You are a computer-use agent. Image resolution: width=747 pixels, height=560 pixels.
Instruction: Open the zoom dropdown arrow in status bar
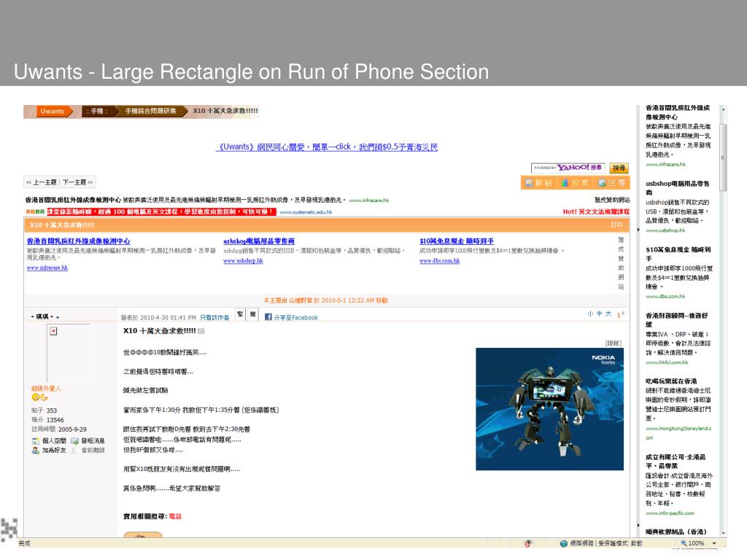(714, 543)
